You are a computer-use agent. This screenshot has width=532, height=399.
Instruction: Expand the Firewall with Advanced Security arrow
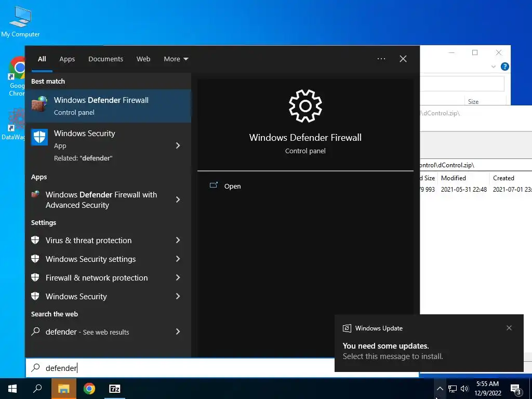click(x=178, y=199)
